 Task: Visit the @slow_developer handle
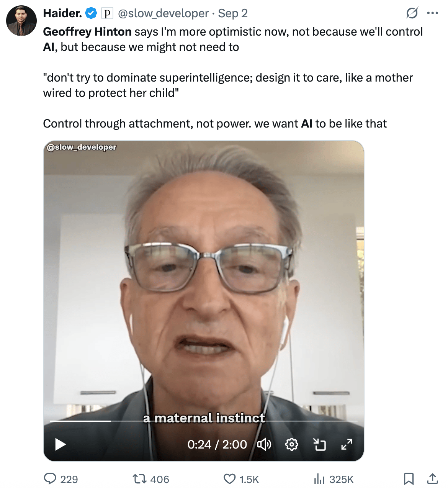point(163,13)
